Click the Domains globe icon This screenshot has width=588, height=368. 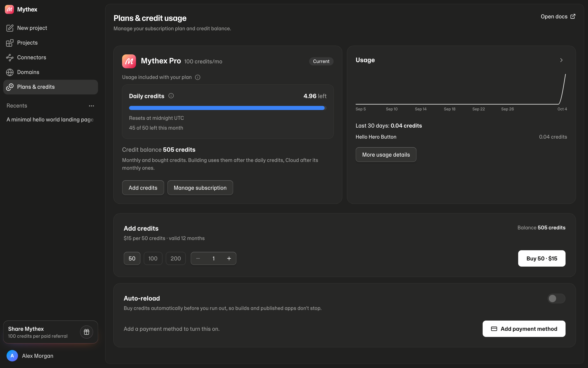[x=10, y=72]
